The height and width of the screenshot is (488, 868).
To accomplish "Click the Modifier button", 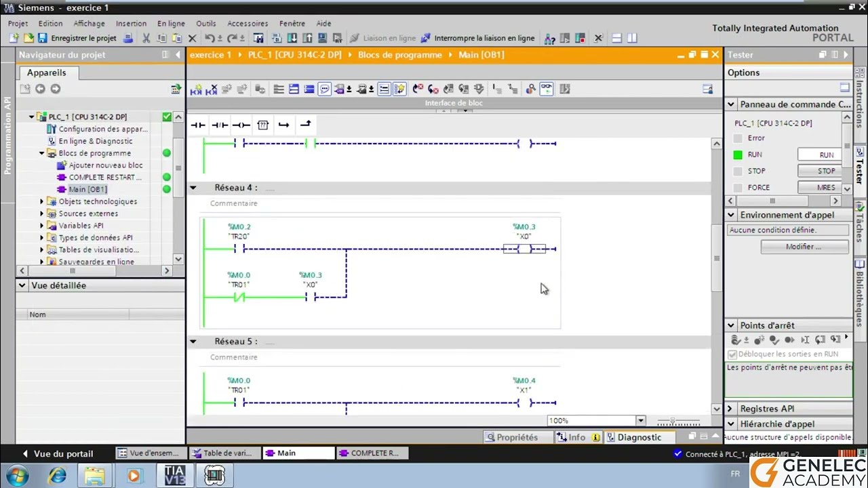I will 804,247.
